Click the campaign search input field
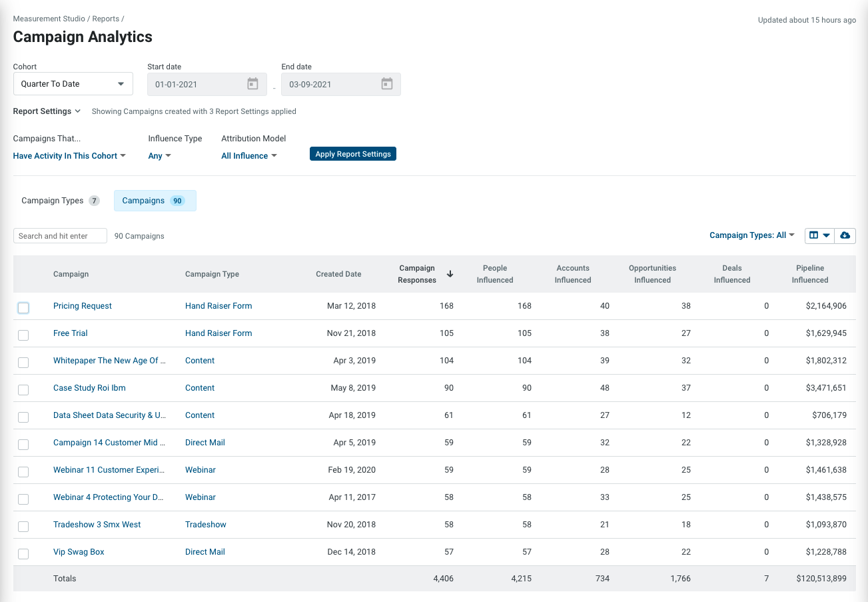The height and width of the screenshot is (602, 868). pyautogui.click(x=60, y=236)
